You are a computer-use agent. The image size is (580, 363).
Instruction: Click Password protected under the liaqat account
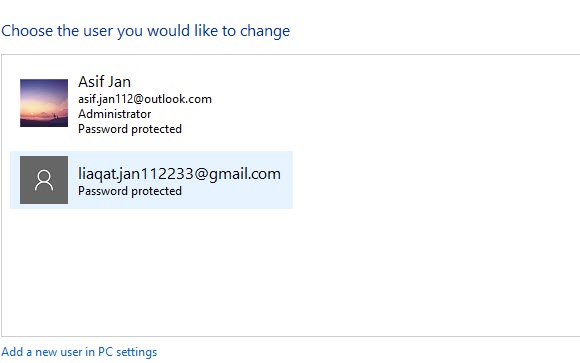[x=130, y=191]
